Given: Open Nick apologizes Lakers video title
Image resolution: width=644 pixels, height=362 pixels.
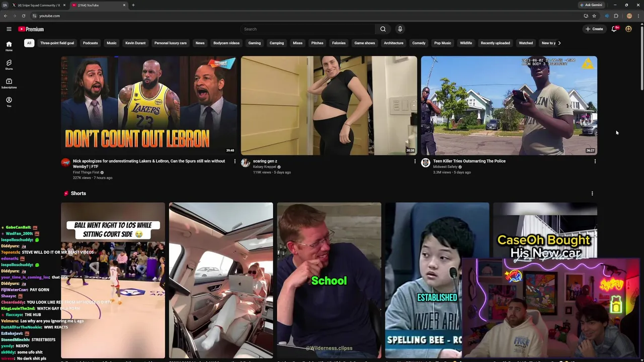Looking at the screenshot, I should click(x=149, y=163).
